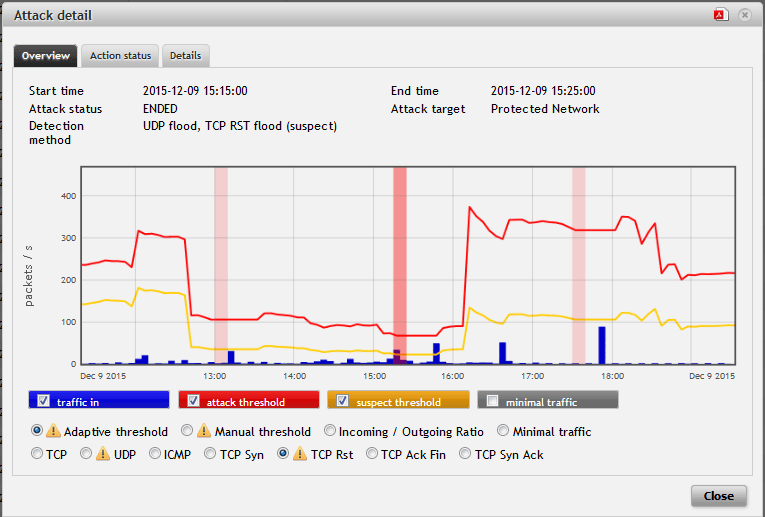This screenshot has width=765, height=517.
Task: Click the light pink band near 13:00
Action: pyautogui.click(x=221, y=265)
